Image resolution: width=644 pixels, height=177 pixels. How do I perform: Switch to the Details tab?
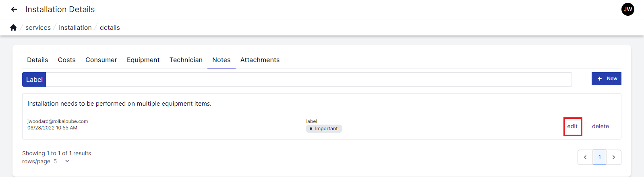point(37,60)
